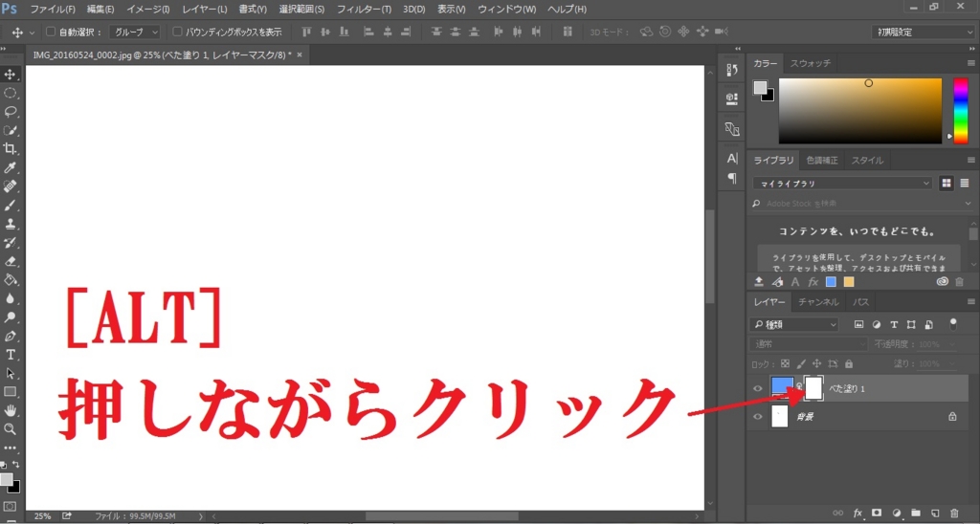Select the Hand tool

coord(10,411)
